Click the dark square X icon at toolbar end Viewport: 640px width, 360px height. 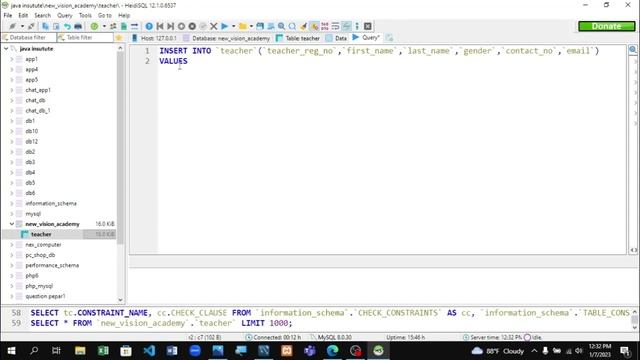(368, 26)
